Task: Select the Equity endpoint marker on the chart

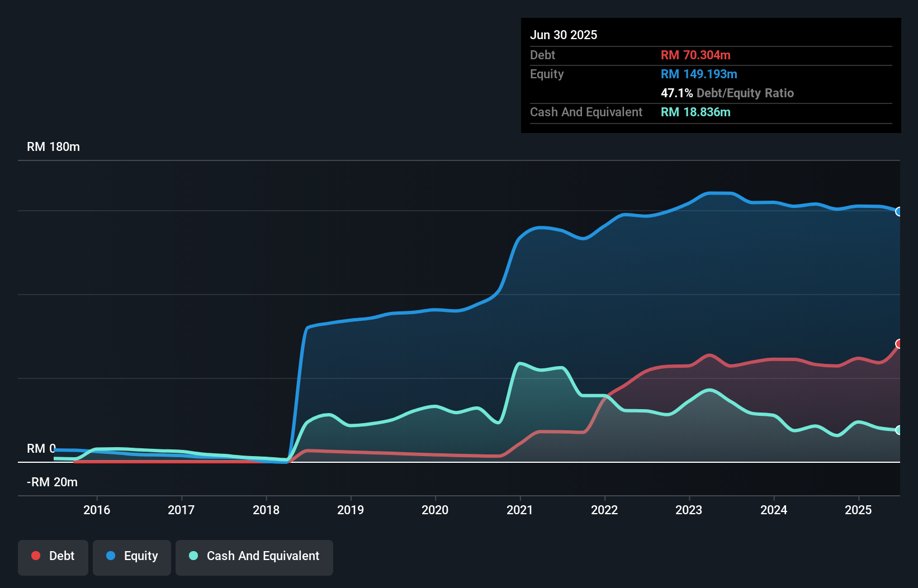Action: [898, 211]
